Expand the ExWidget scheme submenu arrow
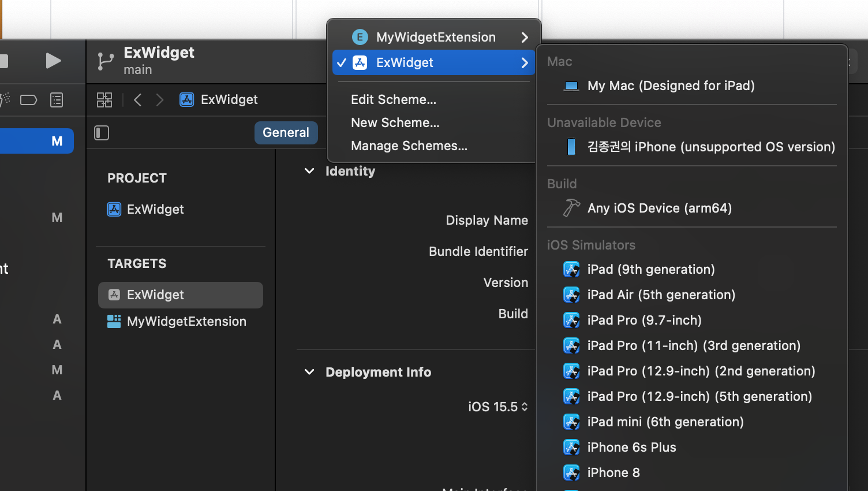 tap(524, 62)
